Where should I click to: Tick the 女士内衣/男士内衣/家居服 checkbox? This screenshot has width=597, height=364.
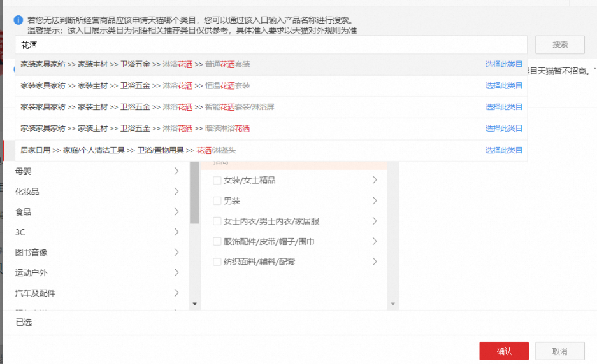click(217, 221)
